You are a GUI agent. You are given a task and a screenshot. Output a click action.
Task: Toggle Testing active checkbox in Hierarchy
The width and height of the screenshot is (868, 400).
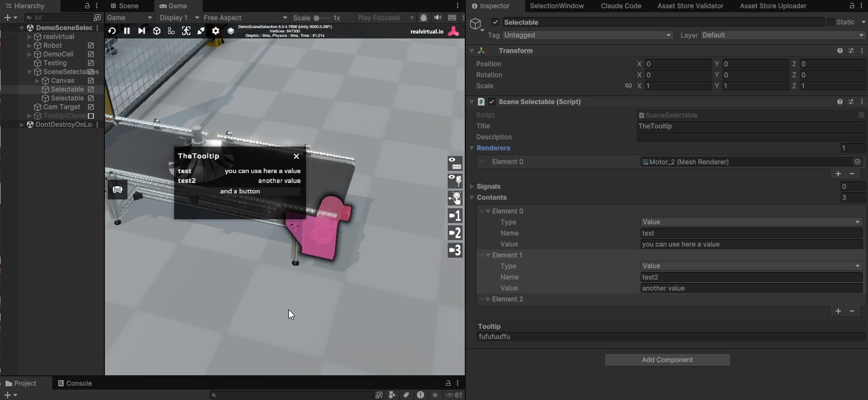point(91,63)
